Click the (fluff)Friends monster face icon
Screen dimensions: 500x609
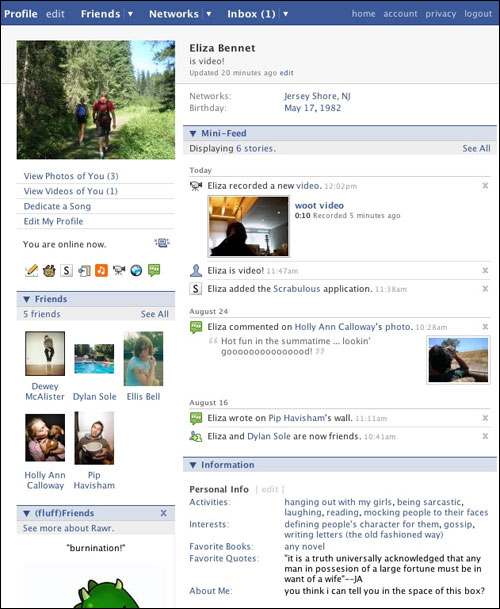(49, 270)
